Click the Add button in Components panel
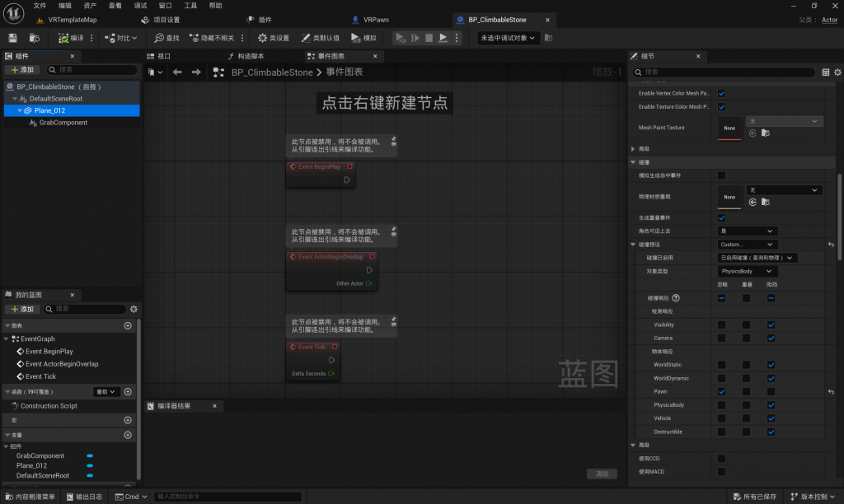Viewport: 844px width, 504px height. pos(22,70)
